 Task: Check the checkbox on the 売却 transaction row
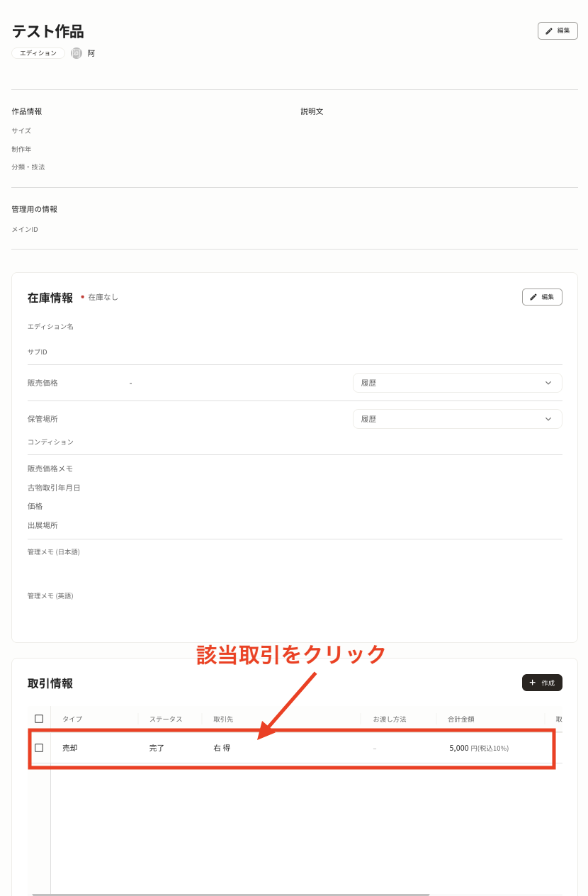[39, 748]
